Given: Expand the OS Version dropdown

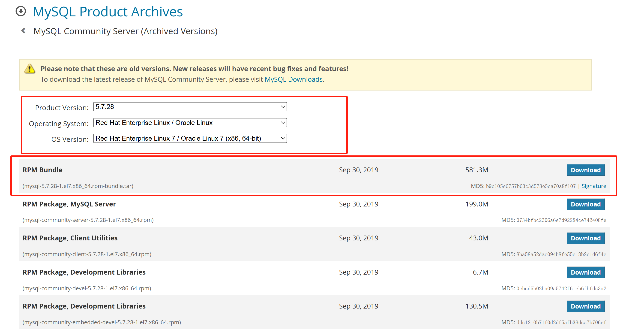Looking at the screenshot, I should tap(190, 138).
